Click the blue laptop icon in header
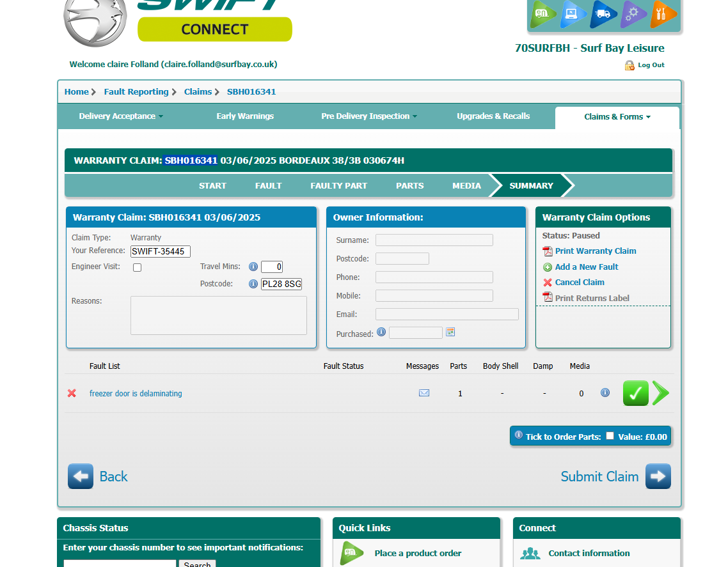Viewport: 728px width, 567px height. (573, 13)
